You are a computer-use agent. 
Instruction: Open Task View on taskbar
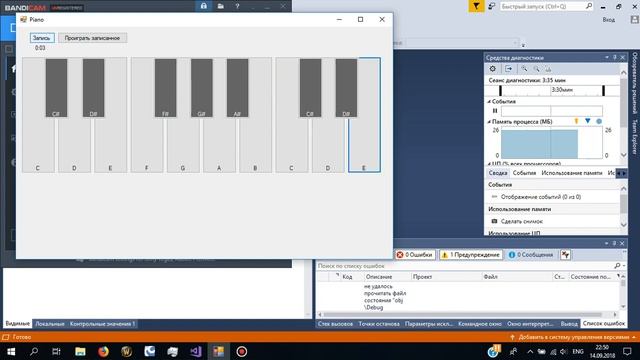tap(56, 351)
